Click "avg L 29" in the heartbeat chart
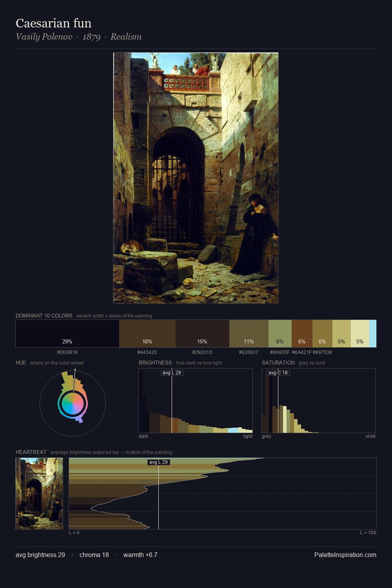Viewport: 392px width, 588px height. [159, 462]
